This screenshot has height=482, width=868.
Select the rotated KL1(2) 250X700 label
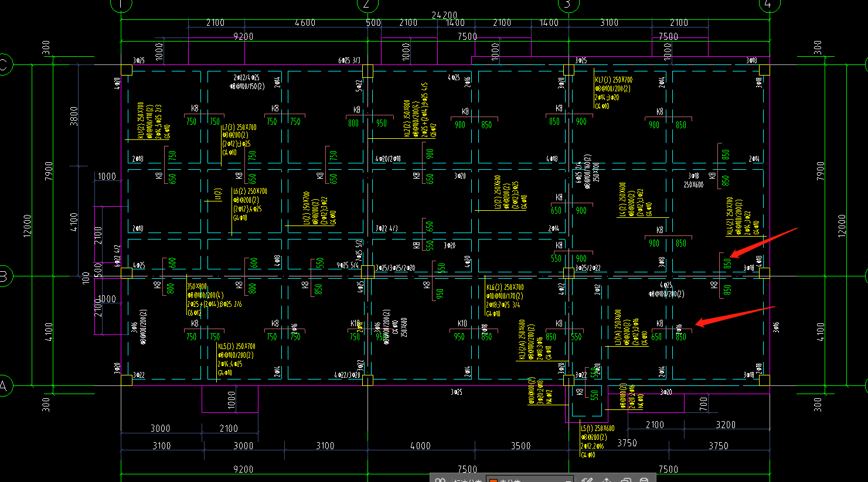pos(141,121)
